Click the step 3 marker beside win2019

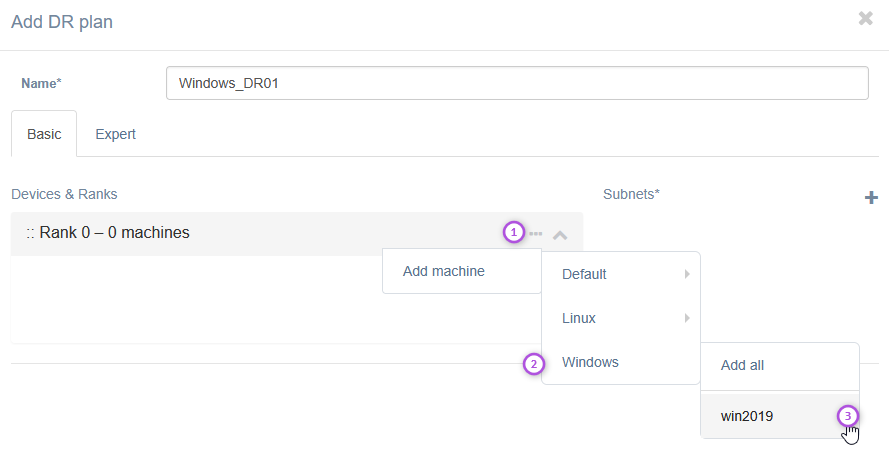pyautogui.click(x=848, y=415)
